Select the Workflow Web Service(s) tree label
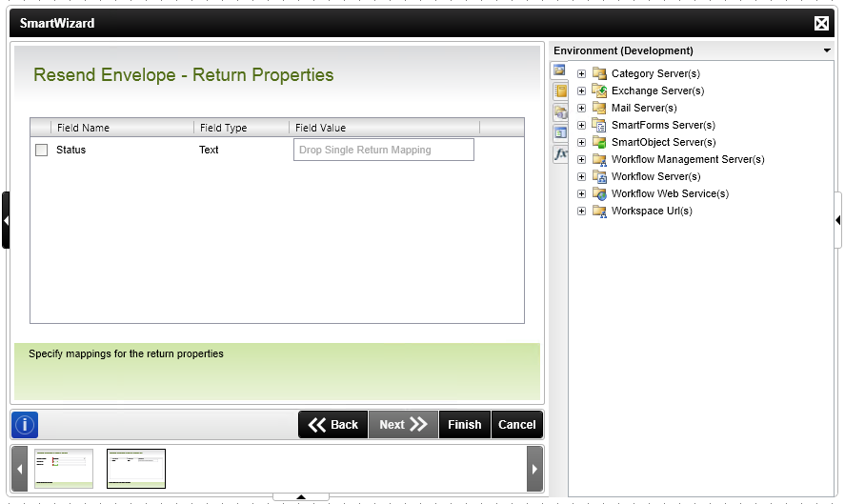 click(670, 194)
